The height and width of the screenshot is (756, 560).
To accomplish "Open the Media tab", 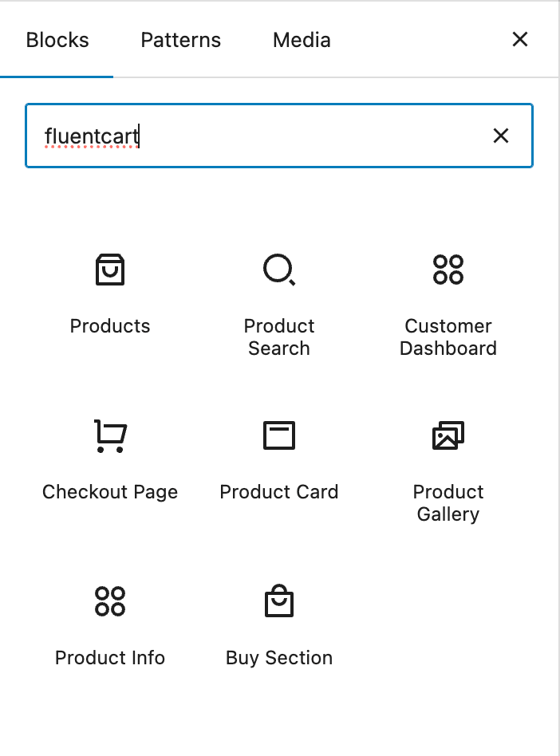I will 302,40.
